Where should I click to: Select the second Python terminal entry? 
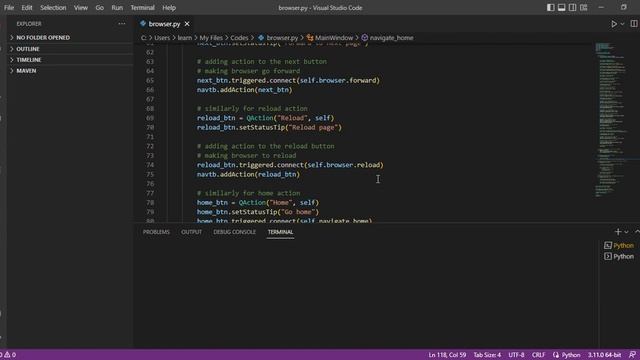(x=619, y=256)
